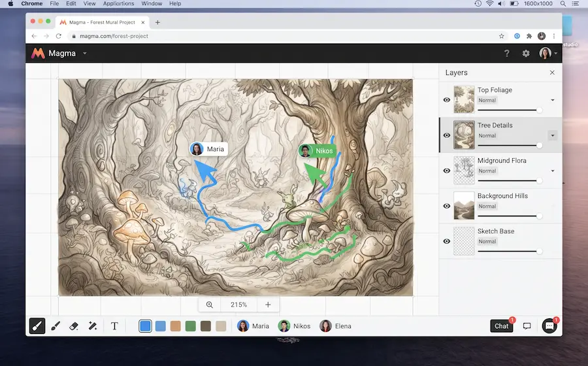The height and width of the screenshot is (366, 588).
Task: Click collaborator Maria in bottom bar
Action: pos(253,326)
